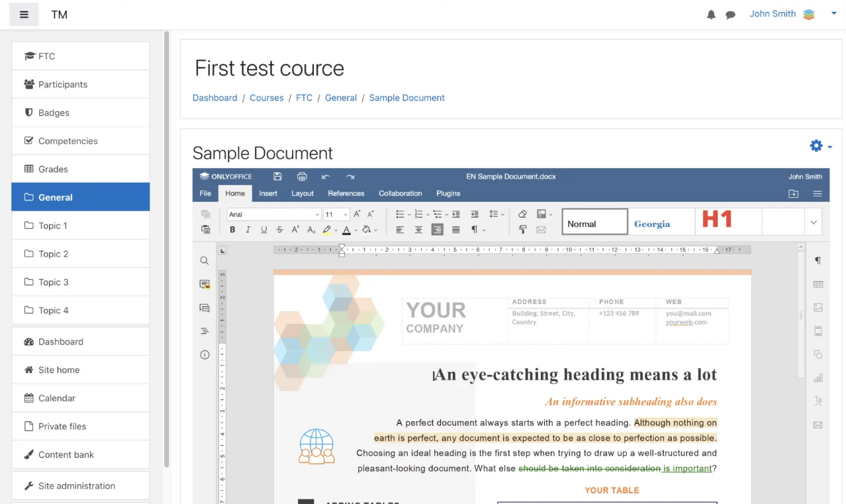Open file location folder icon

point(793,194)
